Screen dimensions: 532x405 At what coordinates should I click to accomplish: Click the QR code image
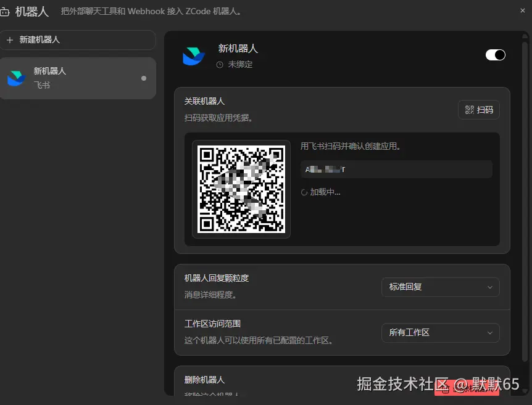point(241,189)
